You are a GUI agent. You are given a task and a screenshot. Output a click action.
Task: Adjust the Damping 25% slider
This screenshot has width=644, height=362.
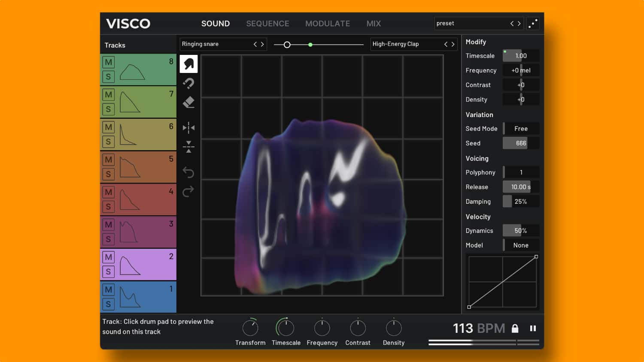pyautogui.click(x=521, y=202)
